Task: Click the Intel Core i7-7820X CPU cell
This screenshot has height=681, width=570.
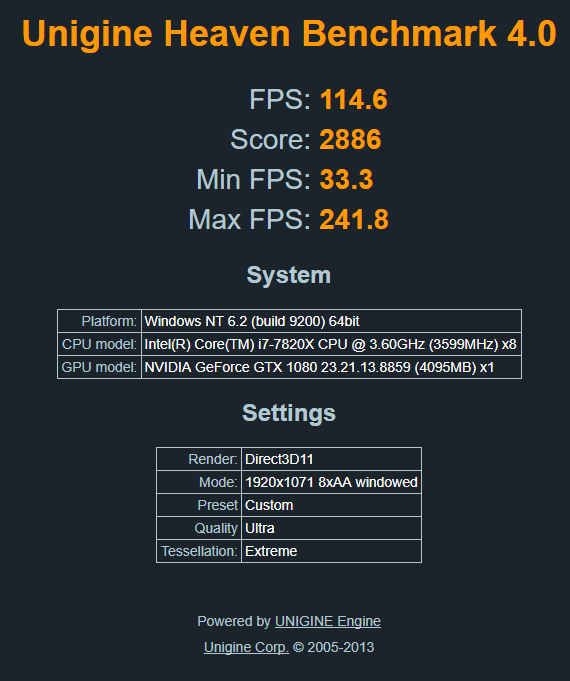Action: (331, 344)
